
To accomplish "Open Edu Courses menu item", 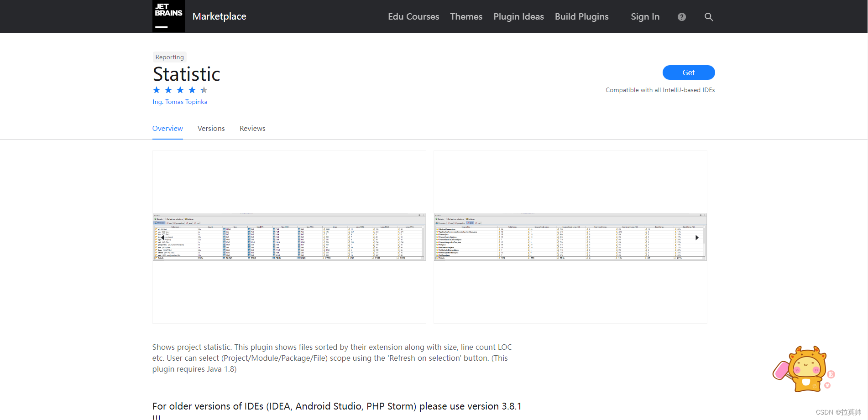I will 413,16.
